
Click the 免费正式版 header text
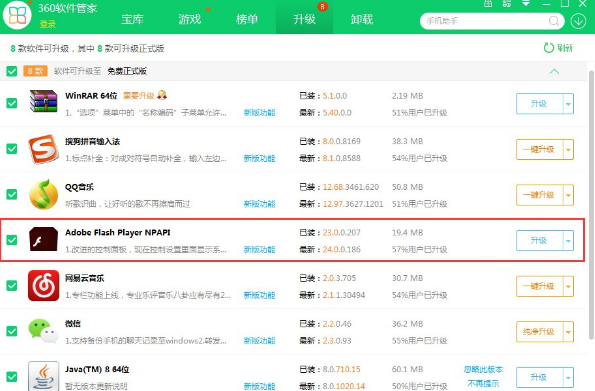click(127, 71)
